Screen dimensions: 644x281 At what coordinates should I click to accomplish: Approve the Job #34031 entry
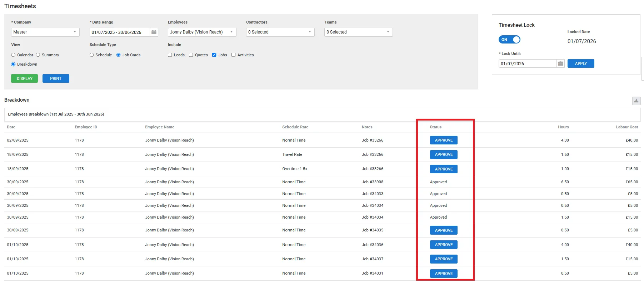click(x=444, y=274)
